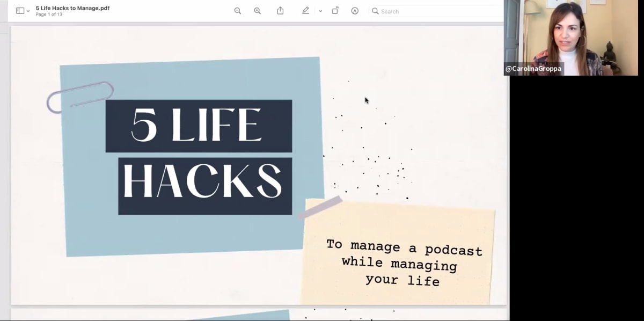Click the @CarolinaGroppa name tag
The image size is (644, 321).
(533, 69)
